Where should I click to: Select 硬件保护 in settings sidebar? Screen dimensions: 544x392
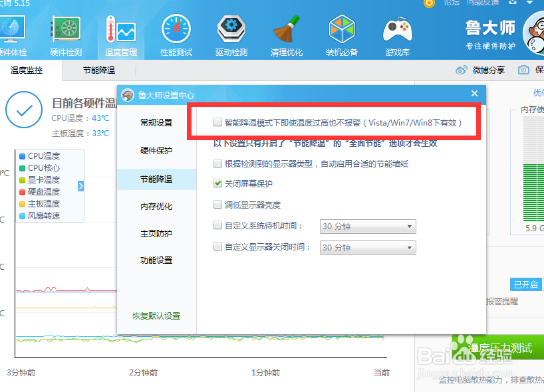(x=156, y=150)
